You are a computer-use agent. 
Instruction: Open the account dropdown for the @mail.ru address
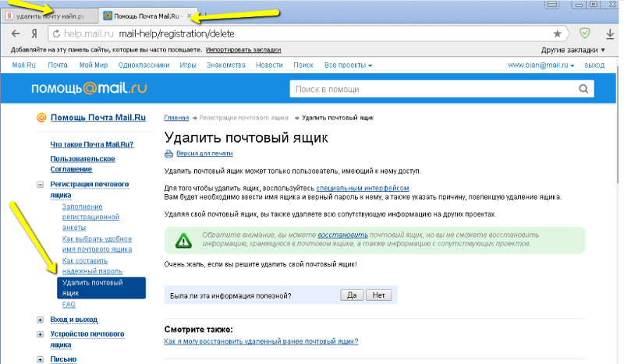click(x=541, y=65)
